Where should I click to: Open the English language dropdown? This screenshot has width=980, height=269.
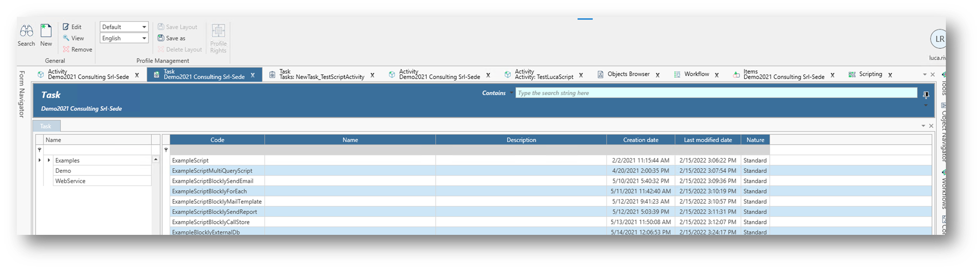click(144, 38)
